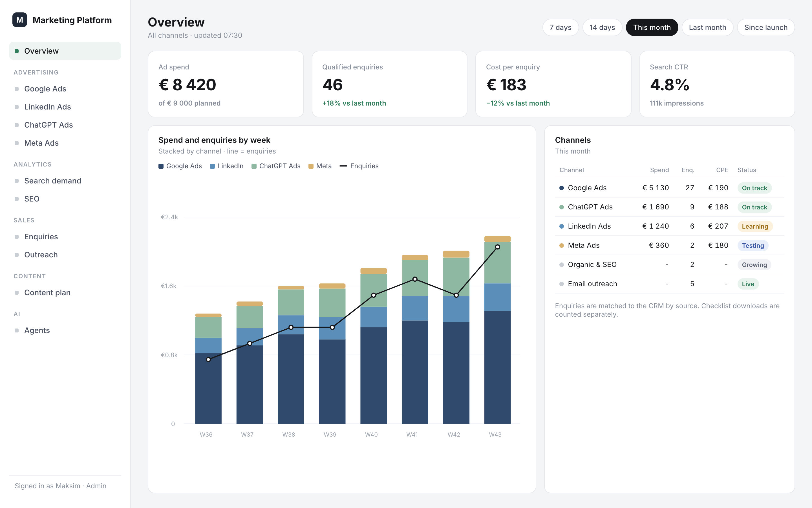Navigate to Search demand analytics

tap(65, 181)
